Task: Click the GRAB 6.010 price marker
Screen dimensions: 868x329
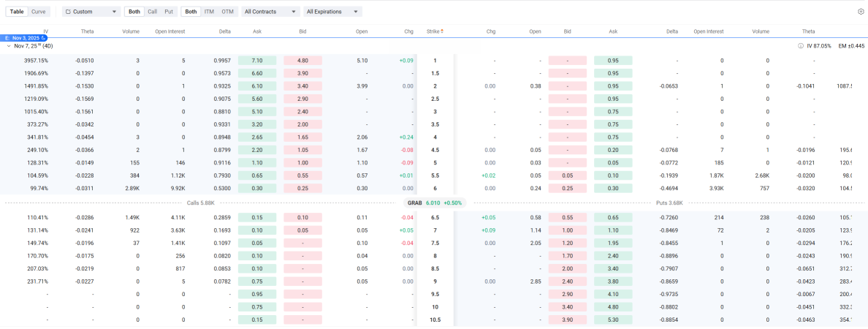Action: point(434,203)
